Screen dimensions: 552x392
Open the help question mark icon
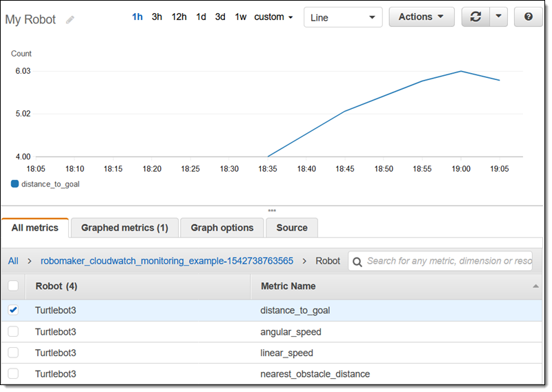tap(529, 17)
